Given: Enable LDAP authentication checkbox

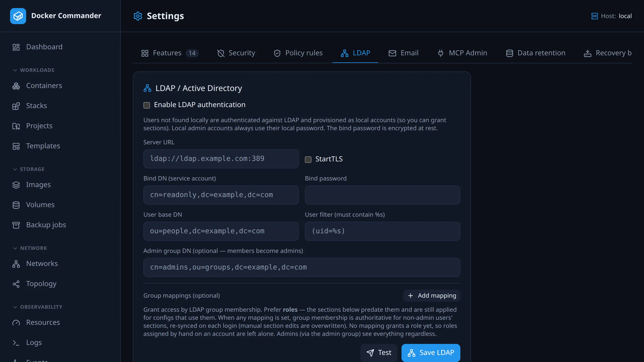Looking at the screenshot, I should coord(147,105).
